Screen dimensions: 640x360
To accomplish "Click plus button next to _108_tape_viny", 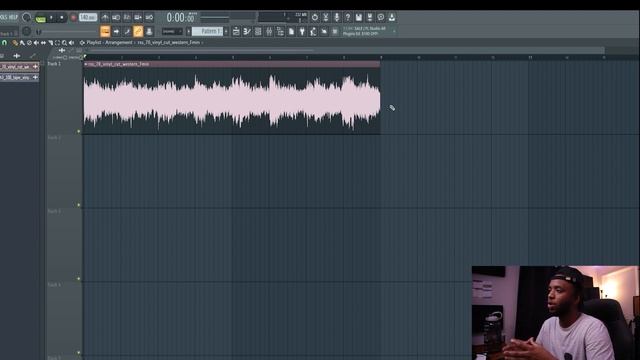I will tap(36, 77).
